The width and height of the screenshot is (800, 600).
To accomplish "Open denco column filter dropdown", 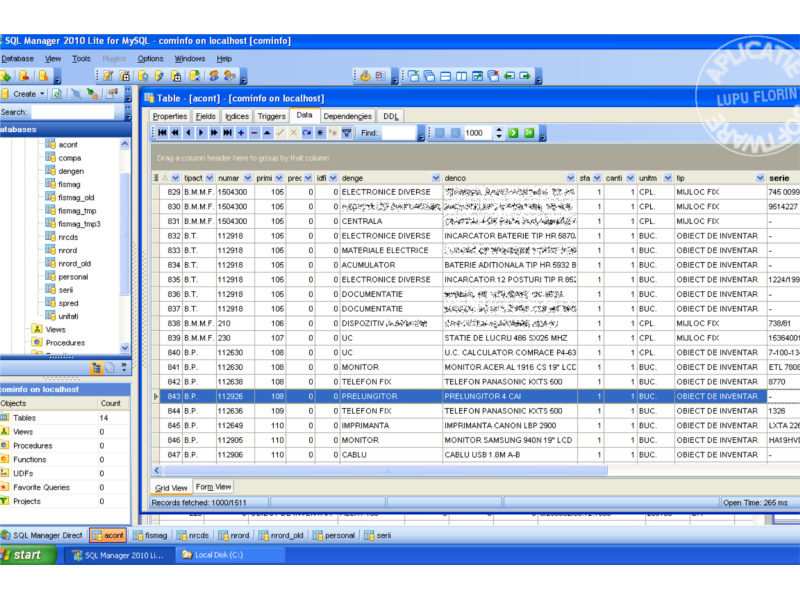I will coord(570,178).
